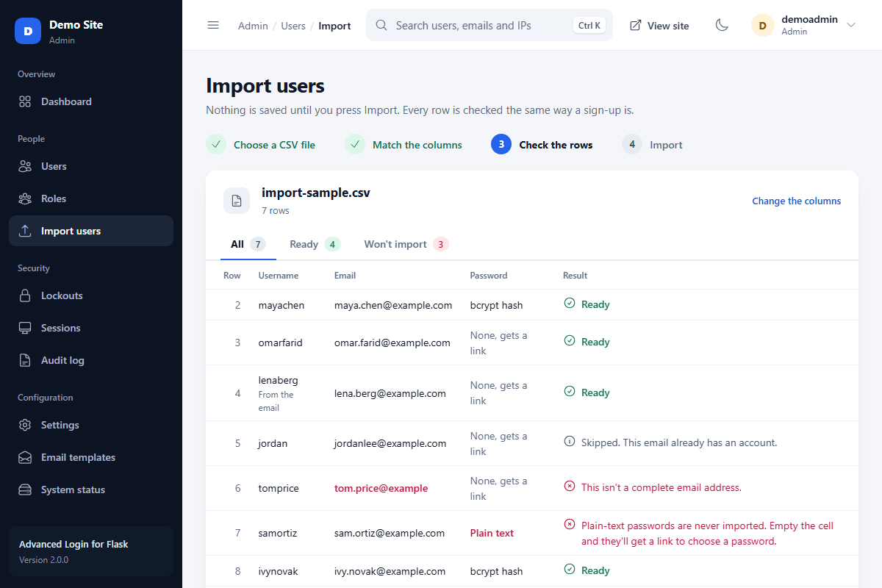Click the info icon on the jordan row
882x588 pixels.
(569, 442)
